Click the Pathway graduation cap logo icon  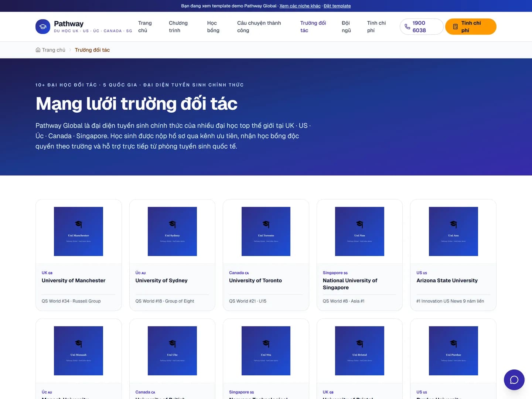(x=43, y=27)
